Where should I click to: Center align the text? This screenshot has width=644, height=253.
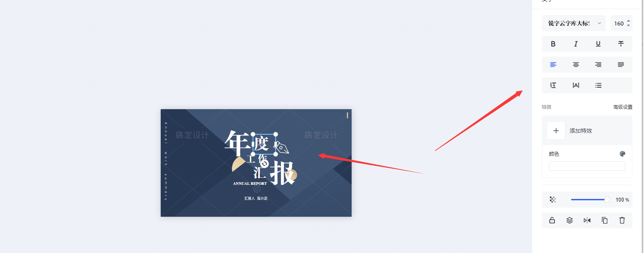tap(576, 65)
